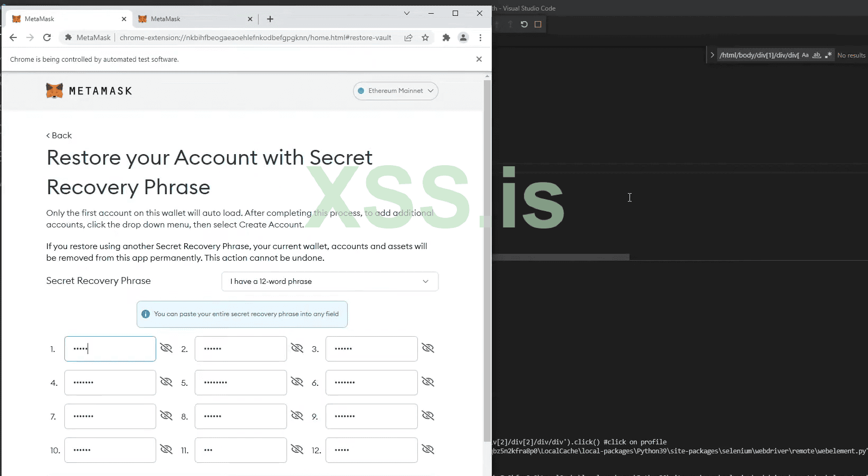This screenshot has height=476, width=868.
Task: Enable regex matching in VS Code find widget
Action: coord(828,55)
